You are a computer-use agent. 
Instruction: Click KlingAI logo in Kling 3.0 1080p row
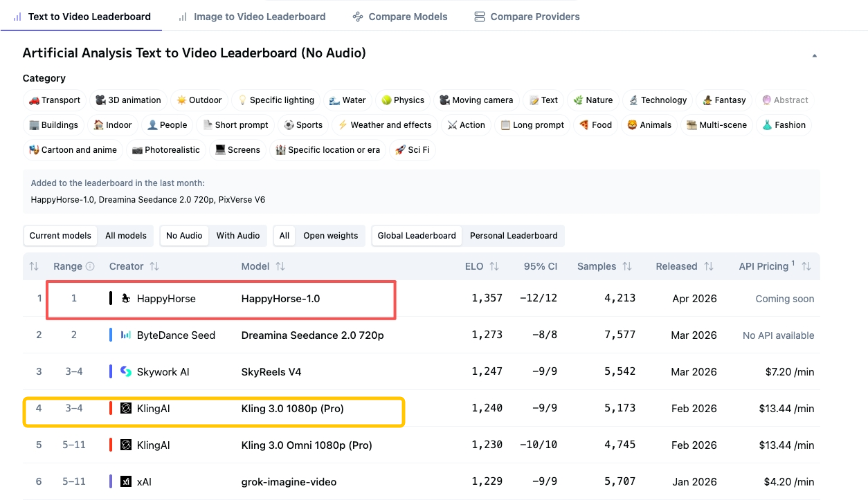[x=126, y=409]
